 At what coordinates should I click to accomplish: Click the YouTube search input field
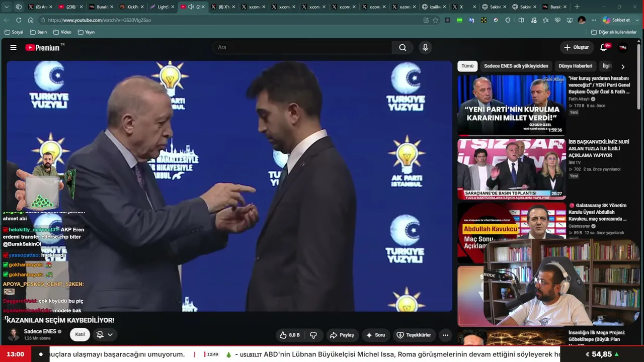[302, 48]
